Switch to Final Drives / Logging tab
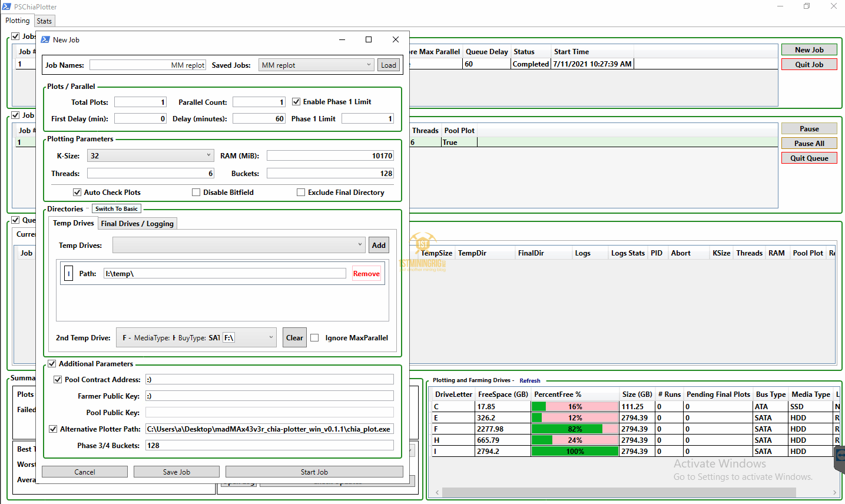The width and height of the screenshot is (845, 504). tap(137, 224)
